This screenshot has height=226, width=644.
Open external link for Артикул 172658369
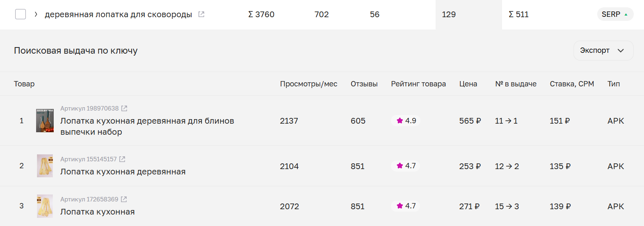(x=124, y=199)
